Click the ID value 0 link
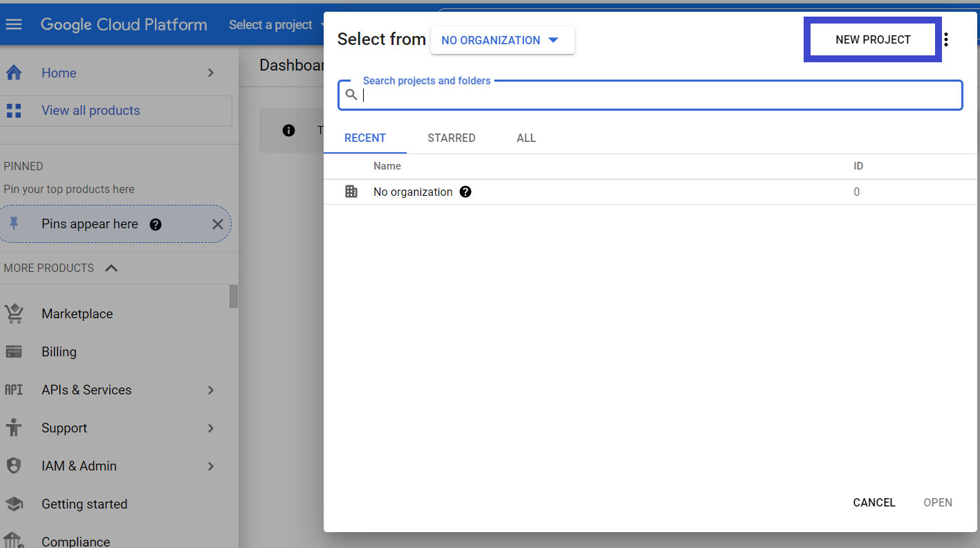 857,192
